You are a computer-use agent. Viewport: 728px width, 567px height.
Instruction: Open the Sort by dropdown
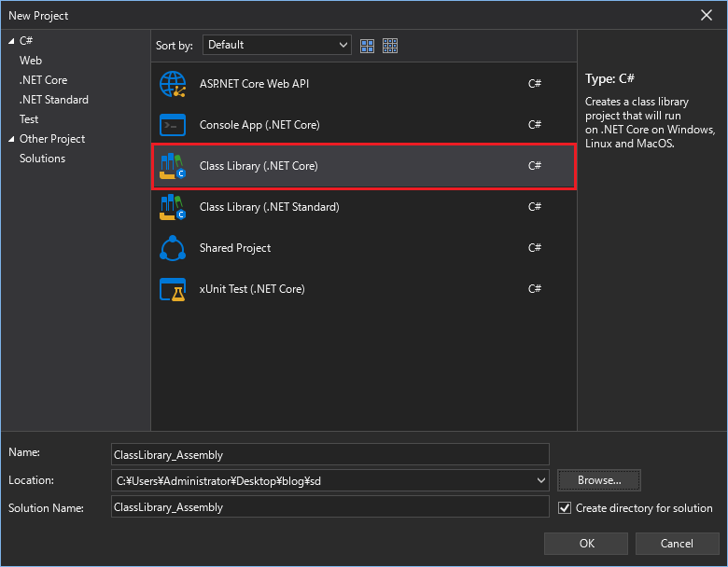click(277, 45)
